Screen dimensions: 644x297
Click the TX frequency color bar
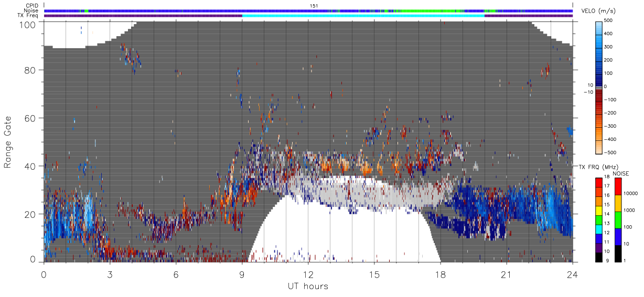tap(599, 220)
